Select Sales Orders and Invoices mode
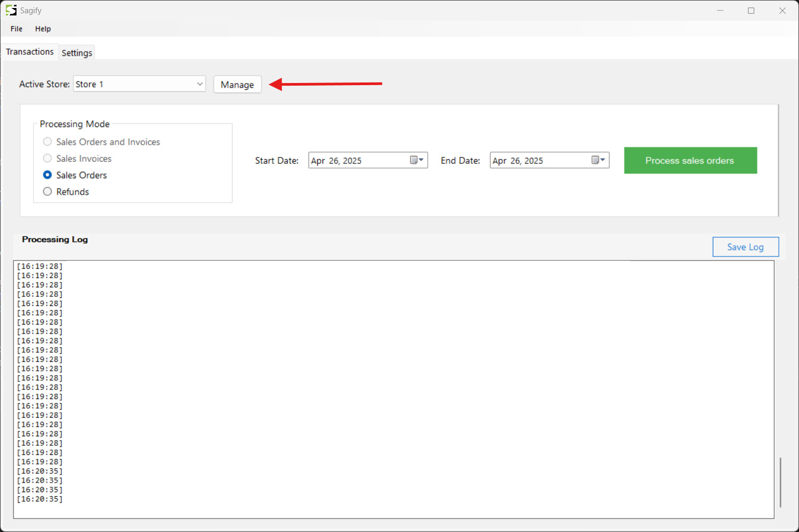 (x=101, y=142)
